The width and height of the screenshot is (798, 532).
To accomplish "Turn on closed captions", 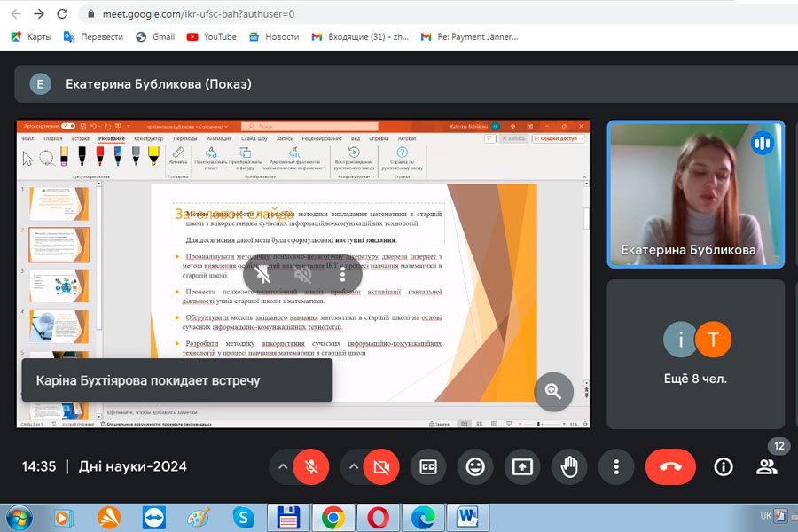I will tap(428, 467).
